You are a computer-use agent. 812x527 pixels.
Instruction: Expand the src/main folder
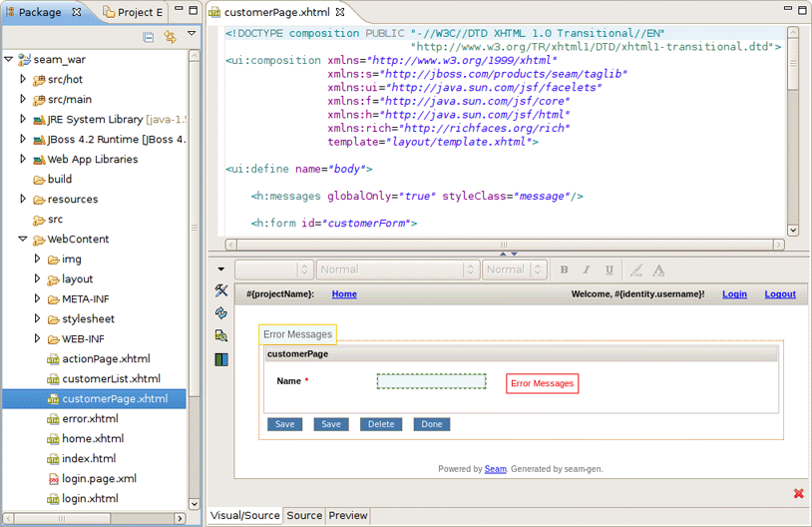click(23, 99)
